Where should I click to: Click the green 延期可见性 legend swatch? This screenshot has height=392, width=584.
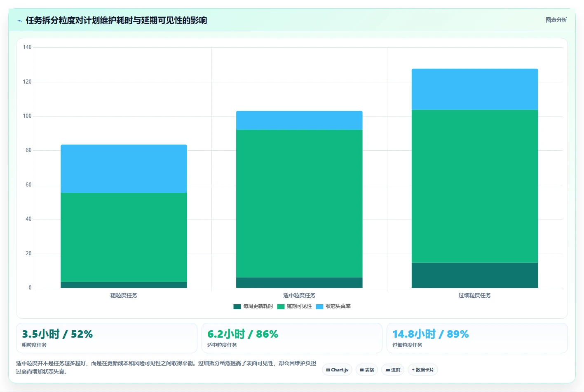[x=281, y=306]
